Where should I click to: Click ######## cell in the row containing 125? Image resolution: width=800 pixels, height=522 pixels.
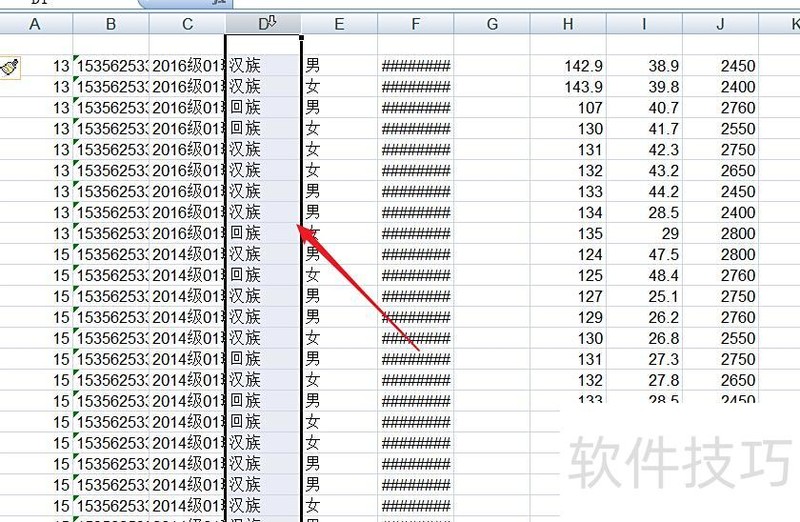415,275
